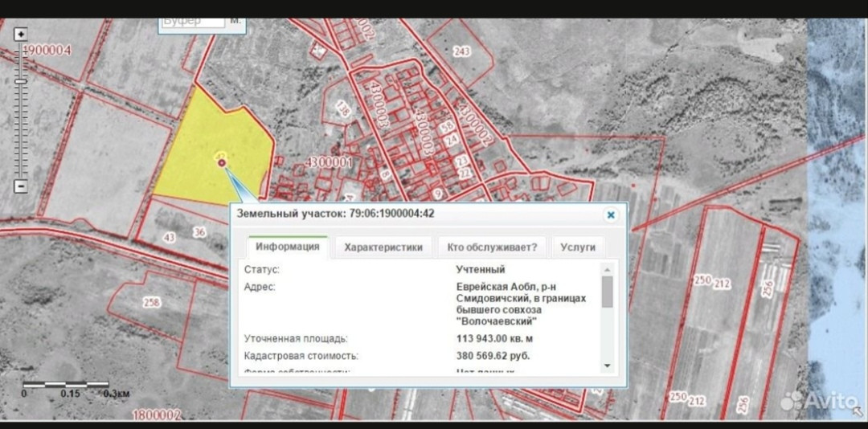Select the Услуги tab

tap(578, 247)
